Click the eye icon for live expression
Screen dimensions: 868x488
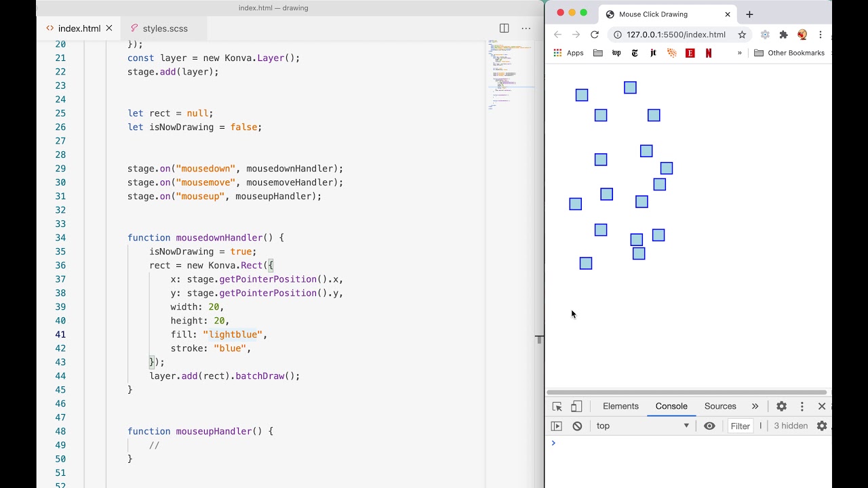pos(709,426)
